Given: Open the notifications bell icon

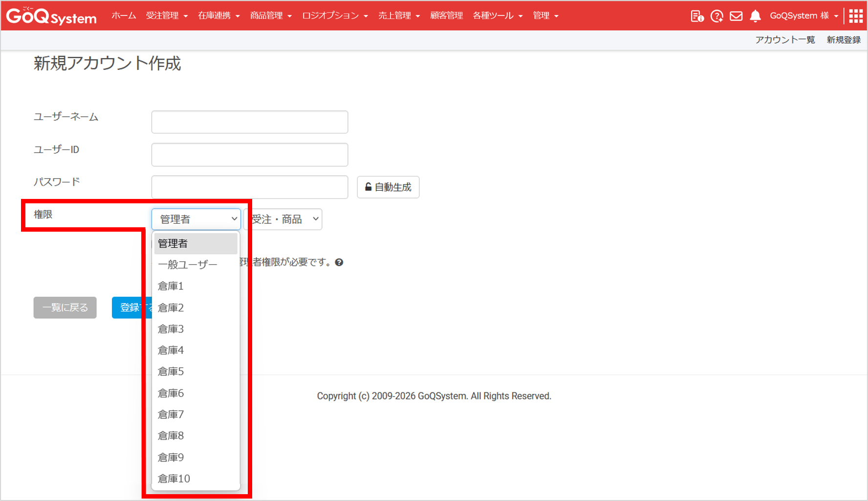Looking at the screenshot, I should point(755,16).
